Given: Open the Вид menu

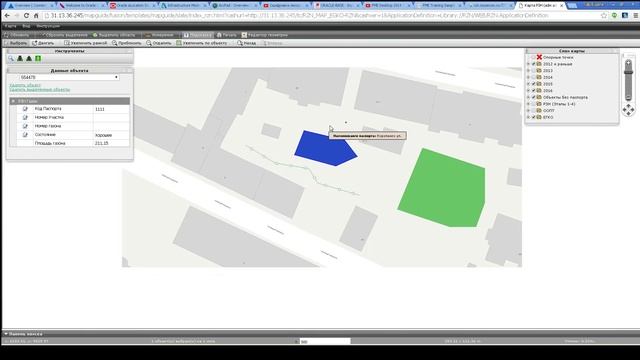Looking at the screenshot, I should pyautogui.click(x=26, y=26).
